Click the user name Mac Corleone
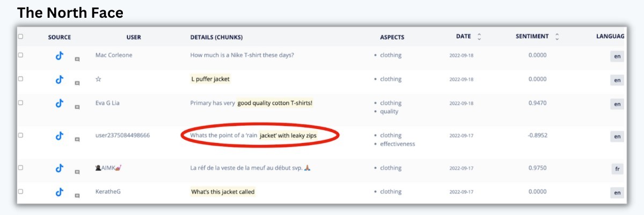 pyautogui.click(x=114, y=55)
